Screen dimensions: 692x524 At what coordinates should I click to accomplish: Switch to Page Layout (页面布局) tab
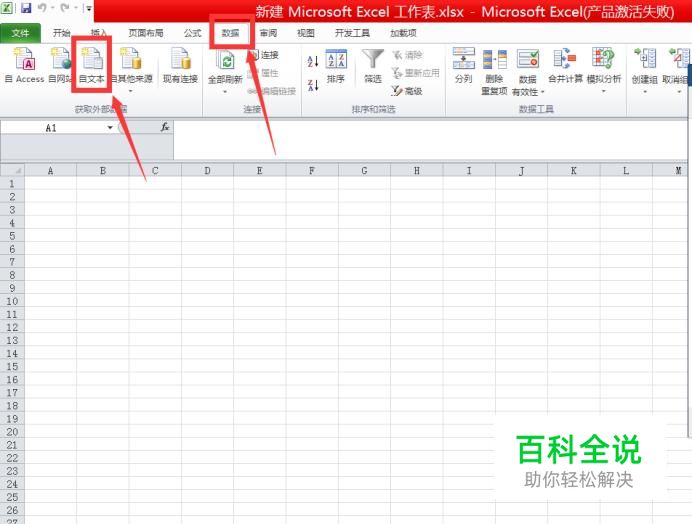[146, 33]
